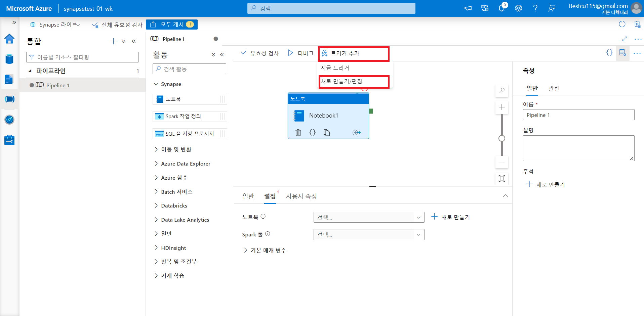Open the feedback person icon
This screenshot has height=316, width=644.
552,8
